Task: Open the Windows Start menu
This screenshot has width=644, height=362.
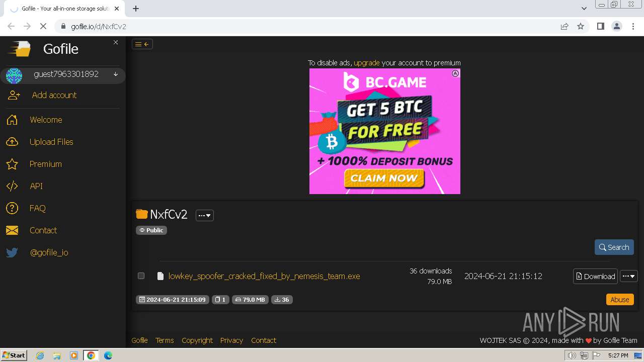Action: pyautogui.click(x=14, y=355)
